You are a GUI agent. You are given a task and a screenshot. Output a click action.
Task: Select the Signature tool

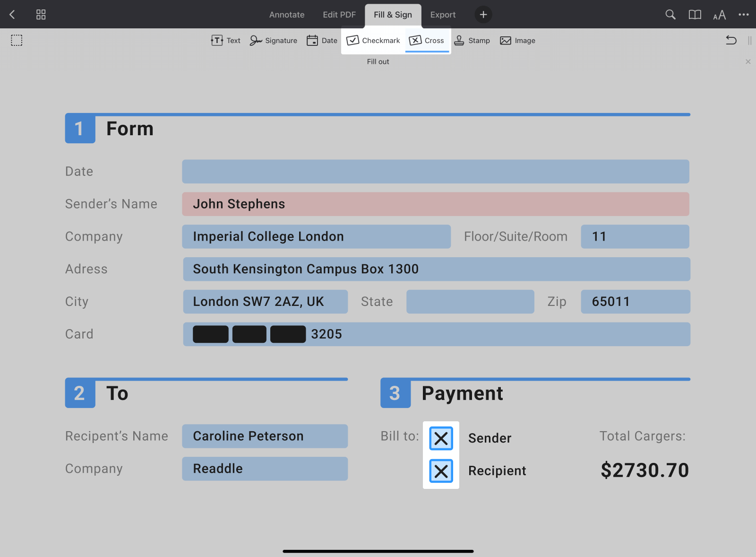[x=274, y=40]
